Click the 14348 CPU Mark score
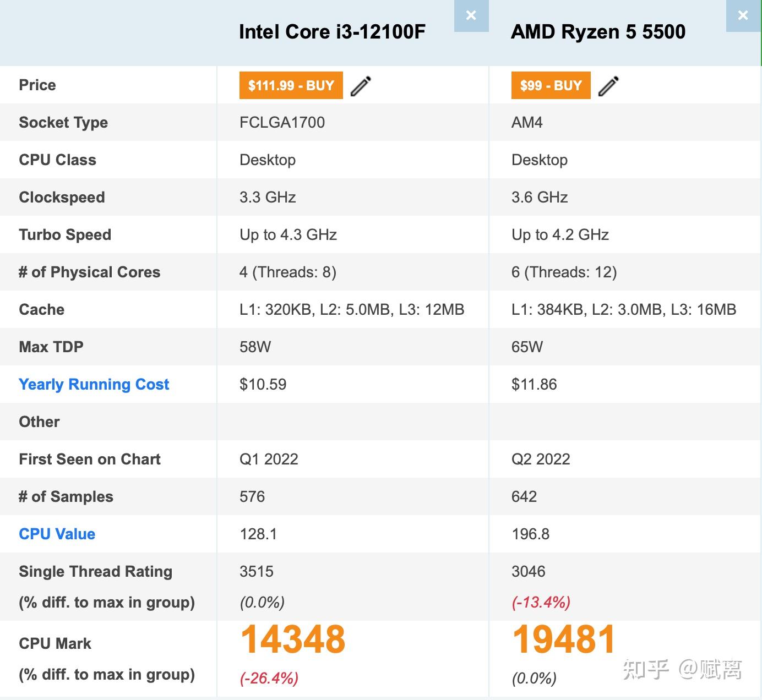This screenshot has width=762, height=700. (x=293, y=639)
